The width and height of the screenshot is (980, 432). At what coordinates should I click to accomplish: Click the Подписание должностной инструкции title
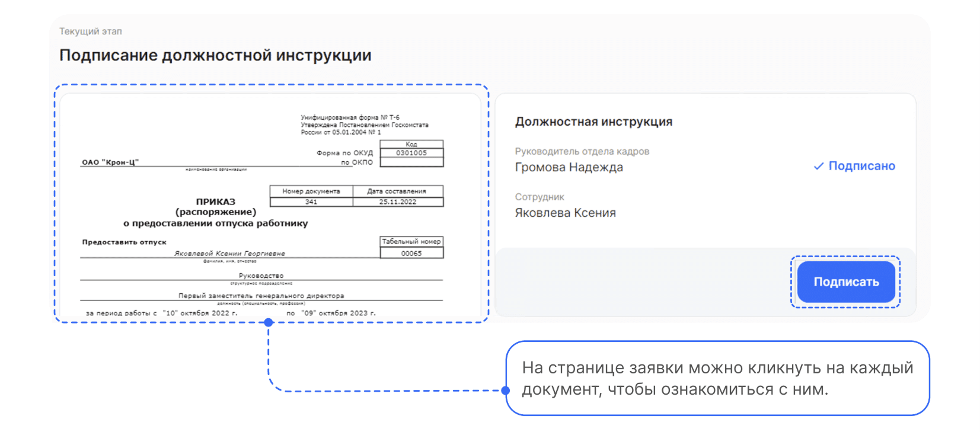tap(215, 55)
